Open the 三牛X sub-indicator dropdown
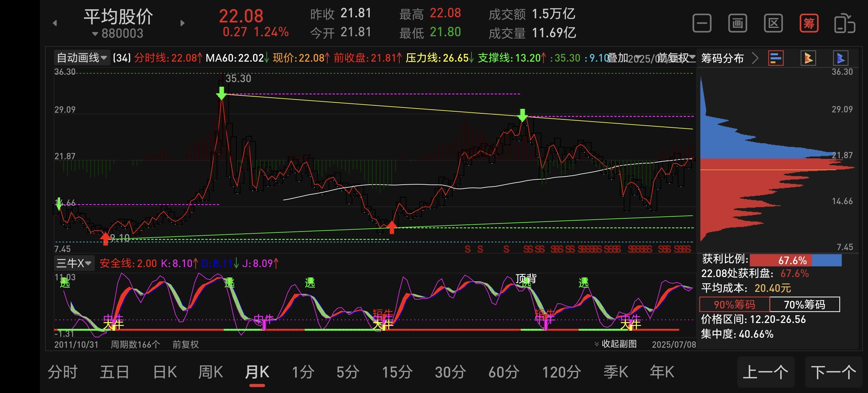 tap(74, 263)
